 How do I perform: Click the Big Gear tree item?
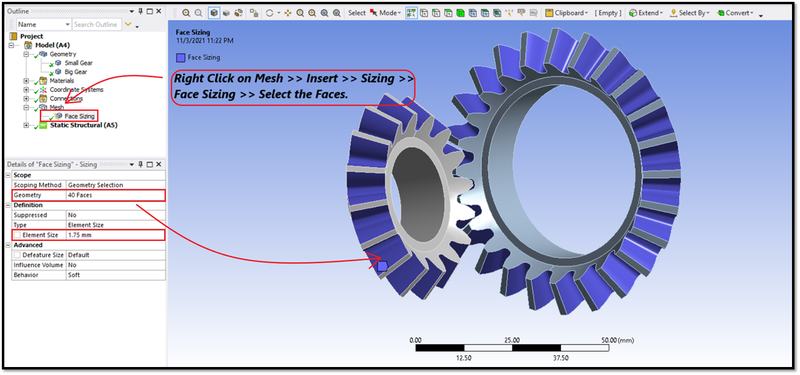tap(76, 72)
